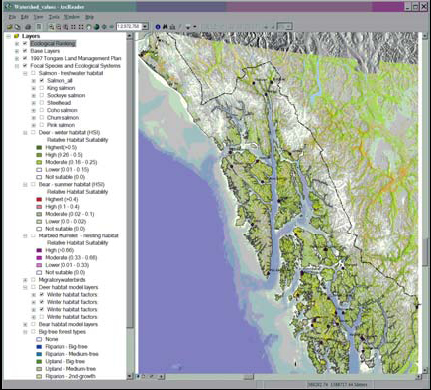The image size is (431, 390).
Task: Collapse the root Layers tree node
Action: tap(8, 36)
